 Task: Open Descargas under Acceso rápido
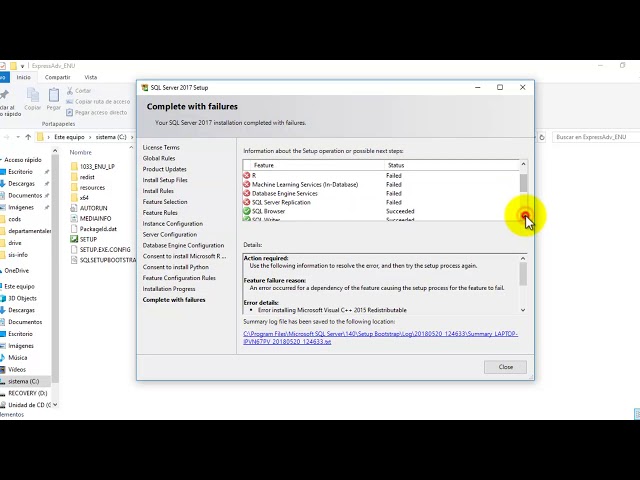coord(18,184)
